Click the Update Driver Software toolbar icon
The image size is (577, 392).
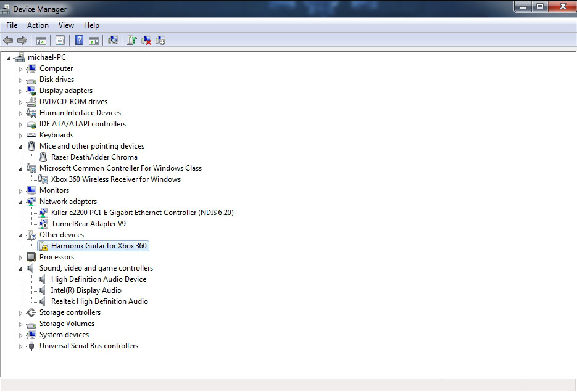click(131, 41)
